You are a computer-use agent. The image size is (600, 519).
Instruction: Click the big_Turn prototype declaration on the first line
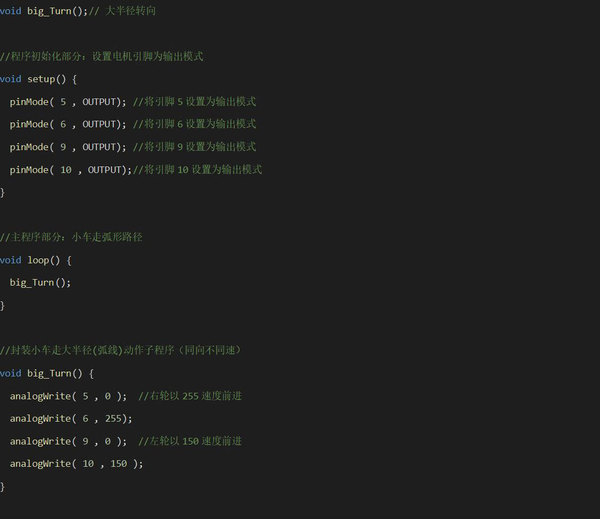(56, 10)
